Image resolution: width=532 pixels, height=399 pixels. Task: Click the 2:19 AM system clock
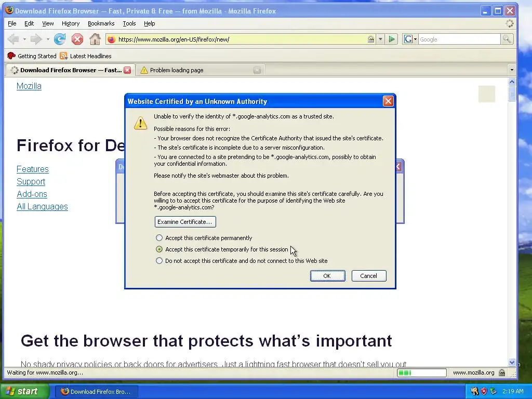[513, 392]
